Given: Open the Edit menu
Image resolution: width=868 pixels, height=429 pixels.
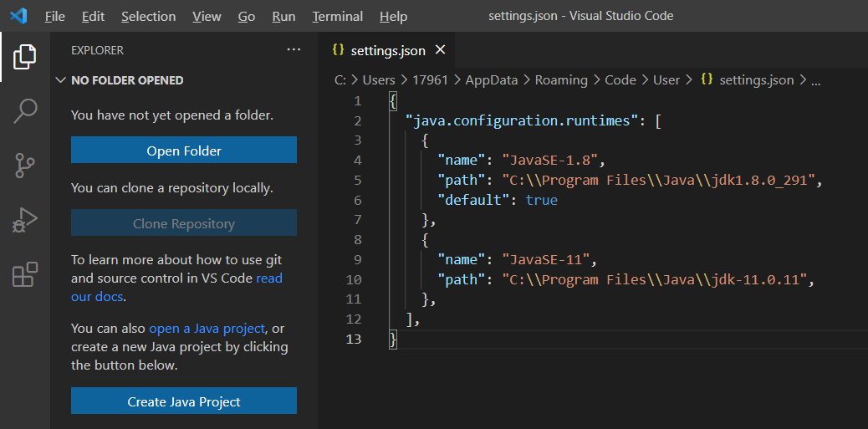Looking at the screenshot, I should (93, 17).
